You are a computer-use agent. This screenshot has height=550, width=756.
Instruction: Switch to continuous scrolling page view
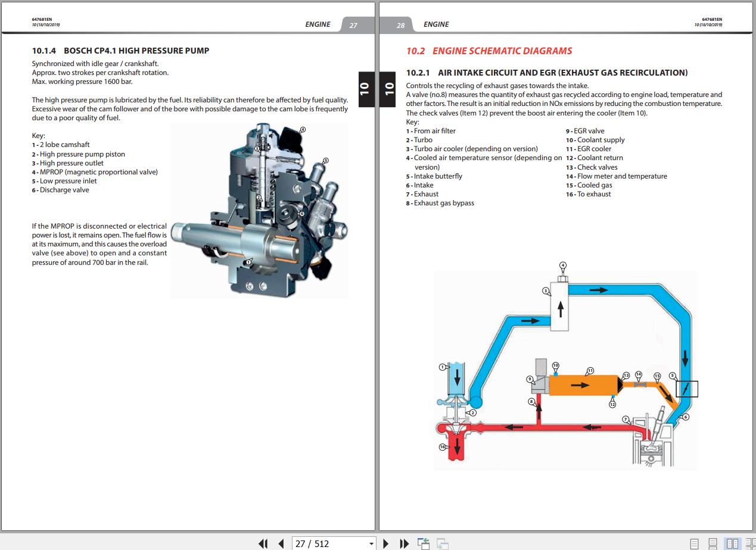(713, 543)
